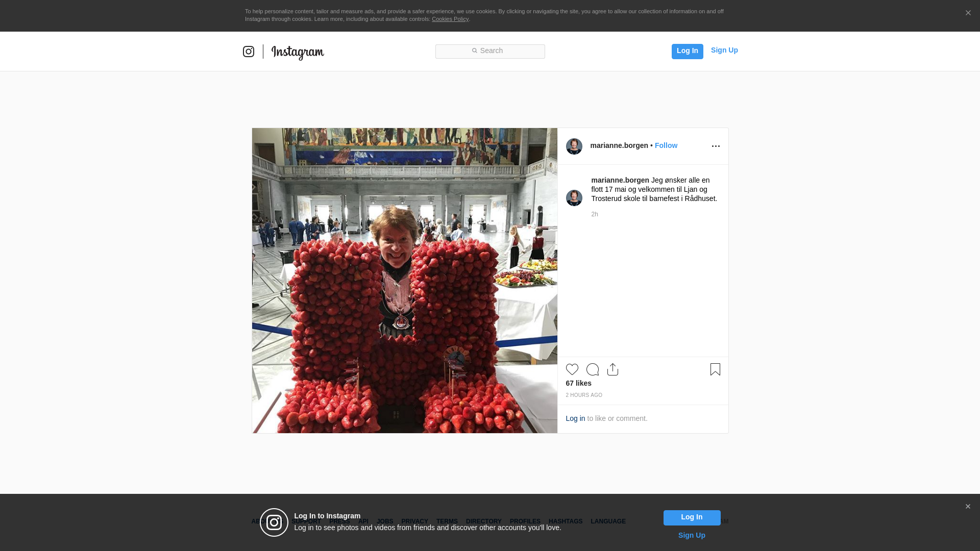Viewport: 980px width, 551px height.
Task: Close the bottom login banner
Action: (x=968, y=507)
